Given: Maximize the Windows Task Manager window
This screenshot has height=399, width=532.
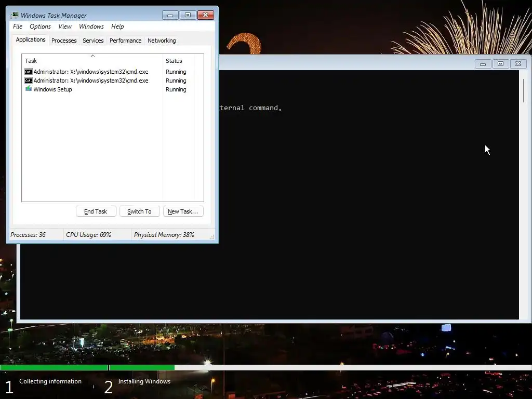Looking at the screenshot, I should pos(188,15).
